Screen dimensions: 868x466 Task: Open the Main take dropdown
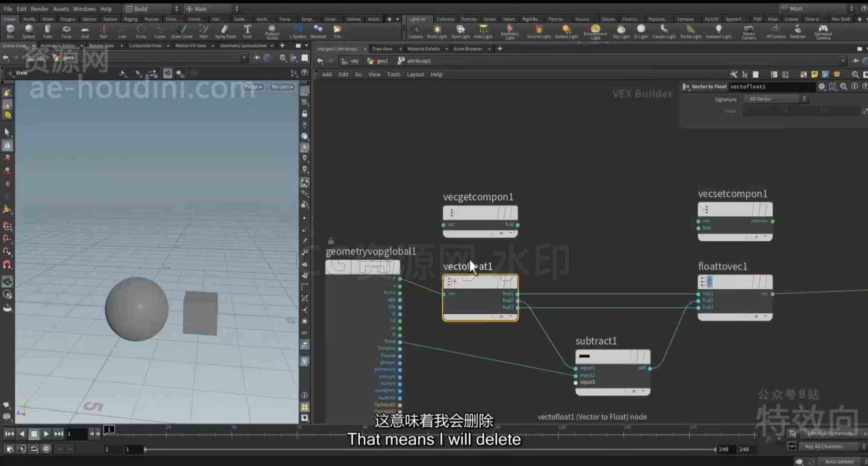click(817, 8)
